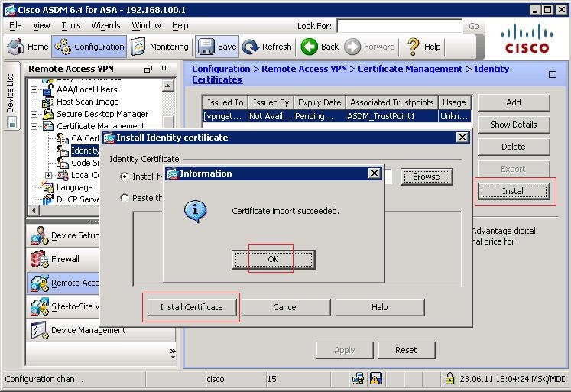
Task: Open the Window menu
Action: [x=146, y=25]
